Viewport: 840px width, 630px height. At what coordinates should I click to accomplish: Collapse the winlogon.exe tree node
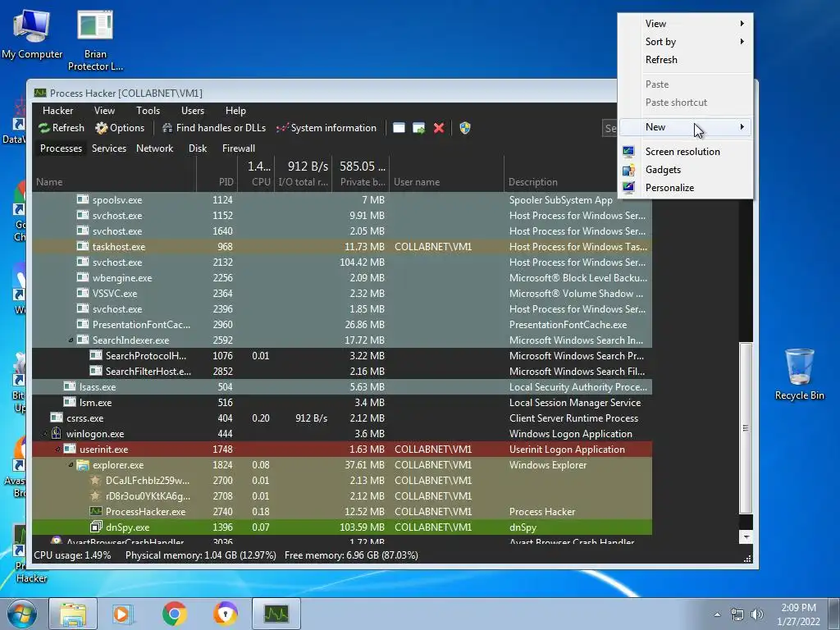pyautogui.click(x=44, y=433)
